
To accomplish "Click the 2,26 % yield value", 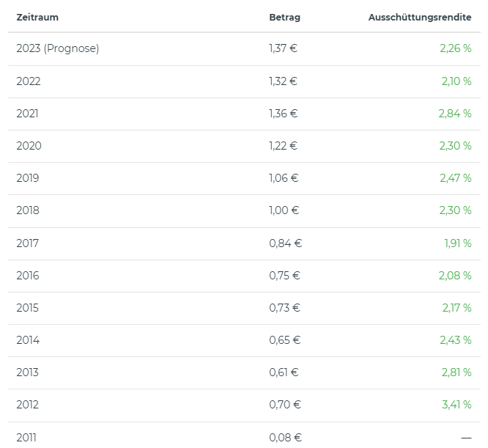I will pos(456,48).
